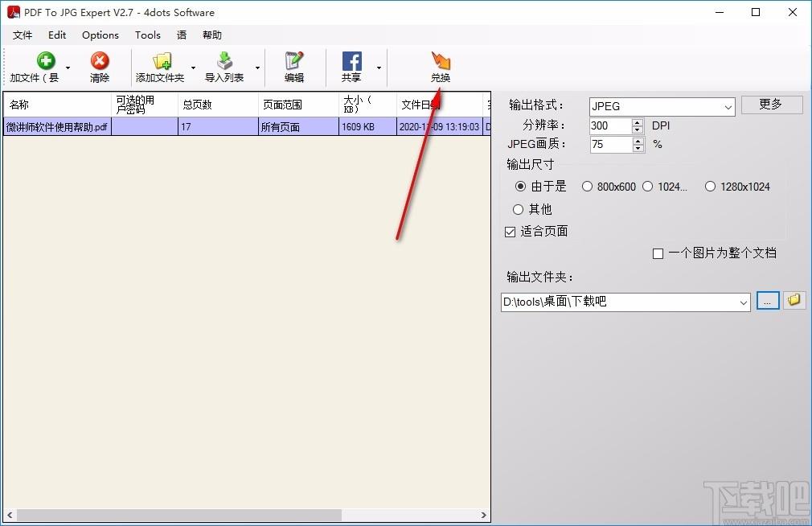Image resolution: width=812 pixels, height=526 pixels.
Task: Open the 编辑 edit notepad icon
Action: [294, 60]
